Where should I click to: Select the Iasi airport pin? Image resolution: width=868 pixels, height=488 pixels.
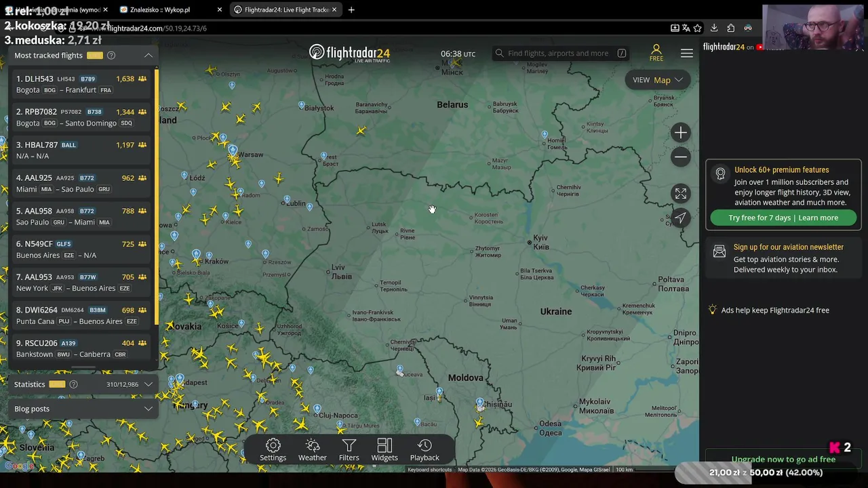click(x=439, y=392)
